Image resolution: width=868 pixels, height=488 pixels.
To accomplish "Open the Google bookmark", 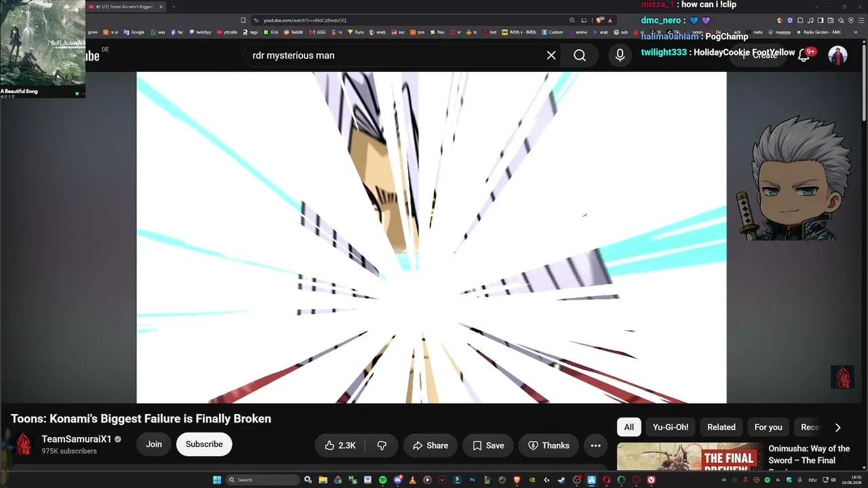I will pos(134,32).
